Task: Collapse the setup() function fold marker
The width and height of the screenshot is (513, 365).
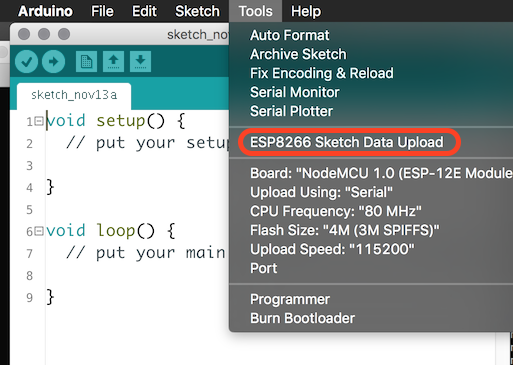Action: 39,121
